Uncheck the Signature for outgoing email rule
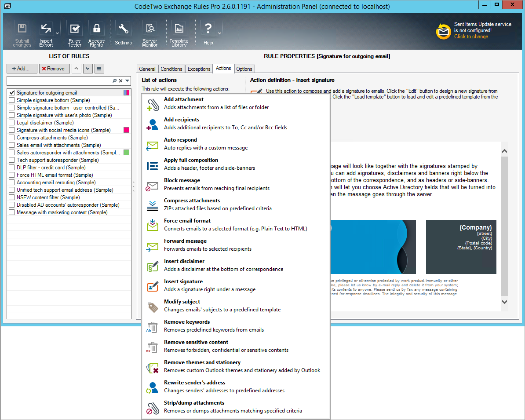Screen dimensions: 525x420 12,93
